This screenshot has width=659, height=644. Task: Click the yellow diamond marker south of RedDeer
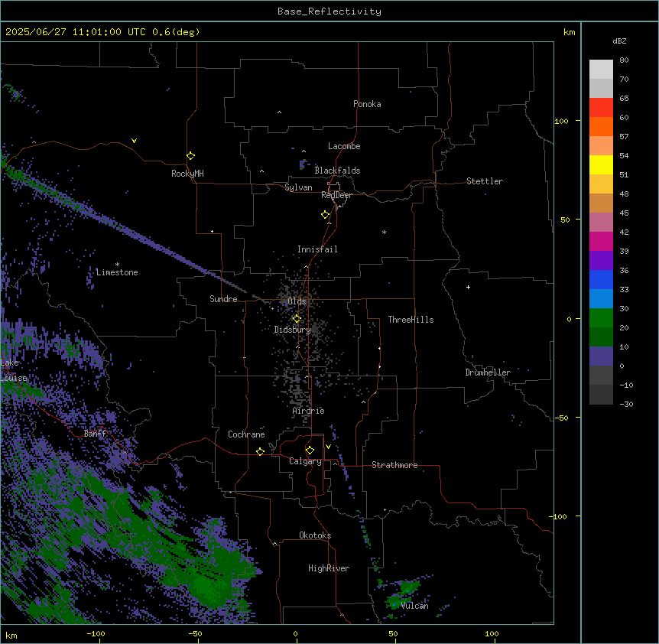tap(325, 215)
